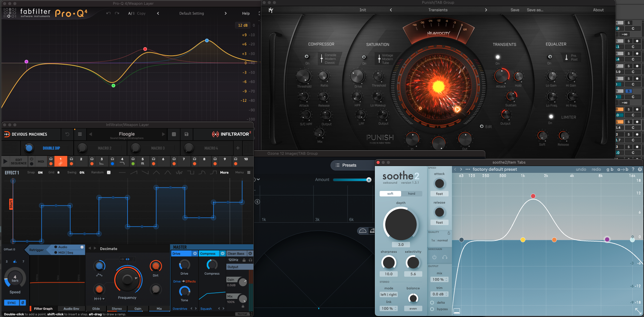The height and width of the screenshot is (317, 644).
Task: Open stereo mode left|right selector
Action: tap(389, 294)
